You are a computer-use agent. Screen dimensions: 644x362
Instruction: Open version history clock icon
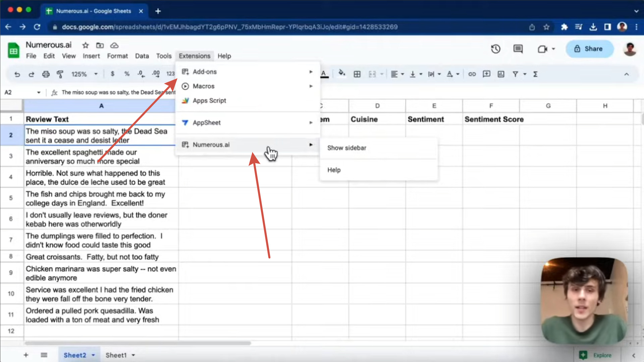pos(495,49)
